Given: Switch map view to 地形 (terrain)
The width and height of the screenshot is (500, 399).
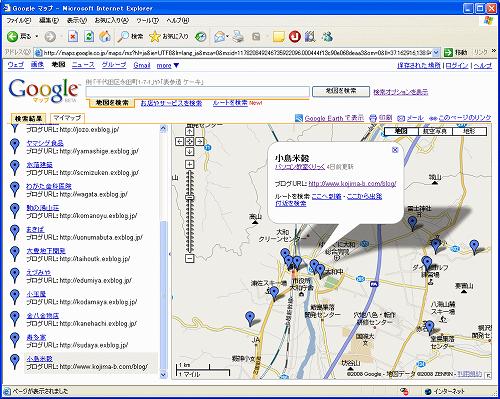Looking at the screenshot, I should pos(469,131).
